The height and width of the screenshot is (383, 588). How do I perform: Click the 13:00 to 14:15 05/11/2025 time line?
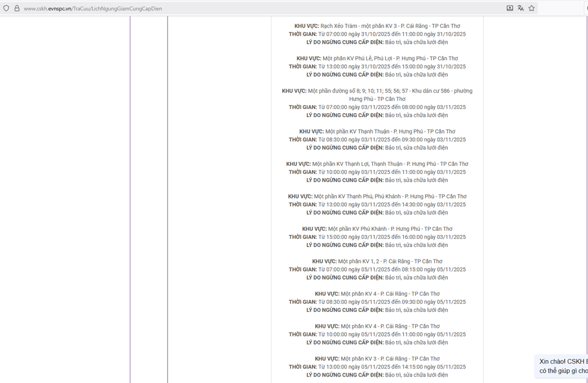click(377, 367)
